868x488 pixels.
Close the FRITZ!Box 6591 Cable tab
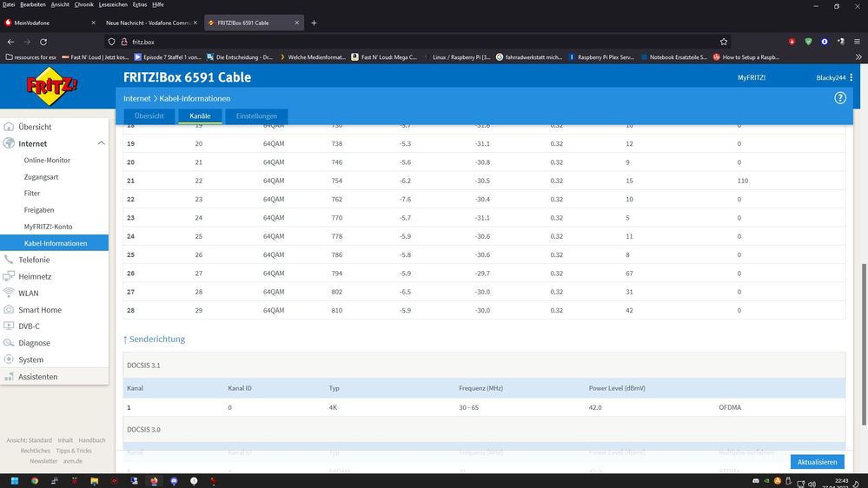click(296, 23)
